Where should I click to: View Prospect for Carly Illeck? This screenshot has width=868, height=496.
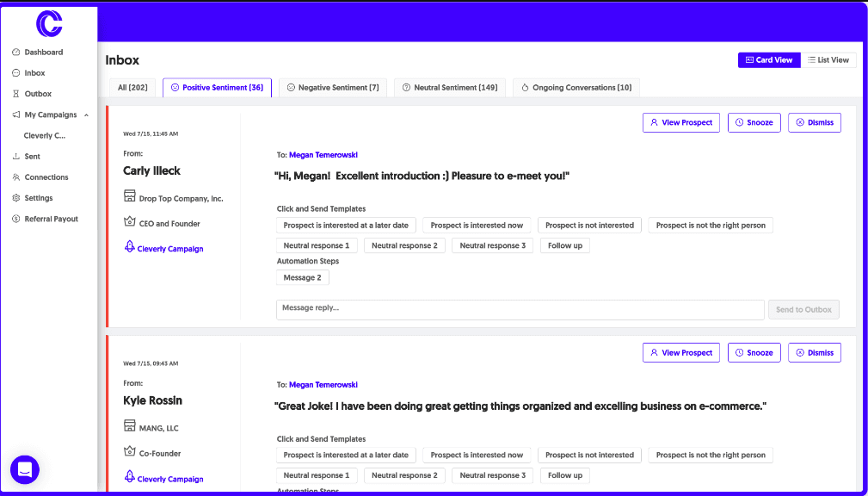(x=680, y=122)
